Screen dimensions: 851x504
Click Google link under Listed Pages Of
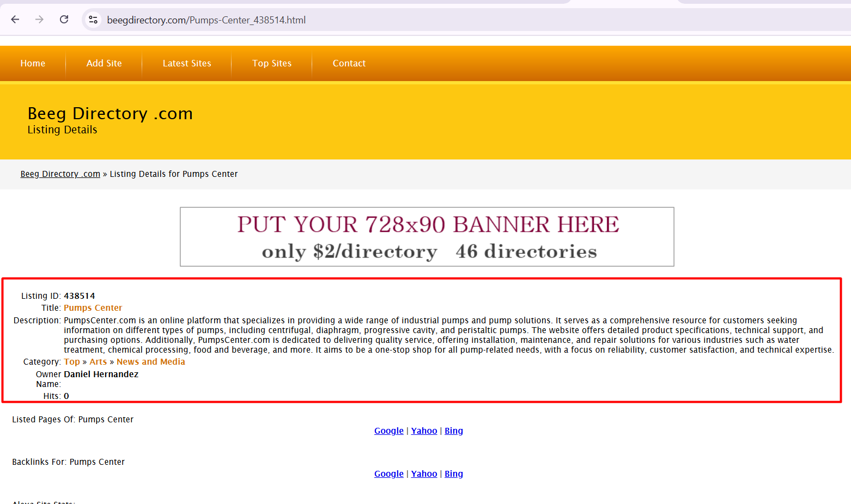tap(389, 431)
